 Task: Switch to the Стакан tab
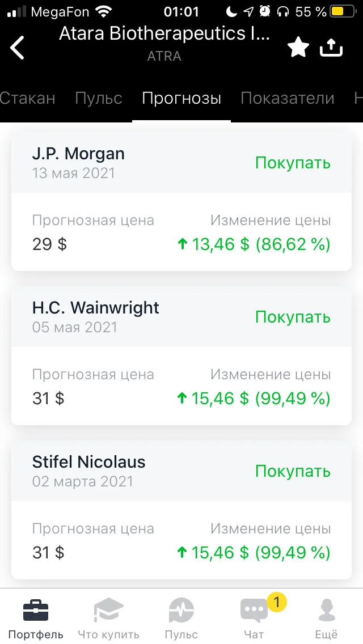pos(28,98)
